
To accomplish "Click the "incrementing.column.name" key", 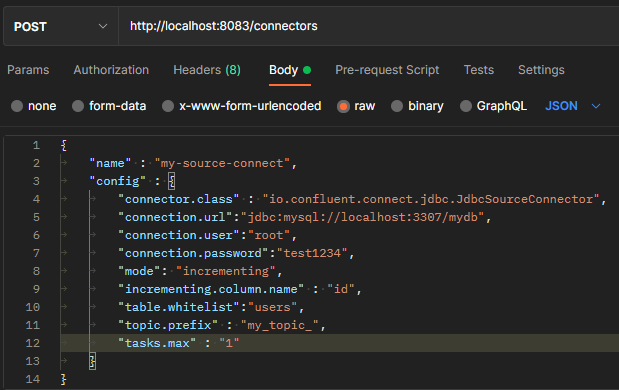I will [211, 289].
